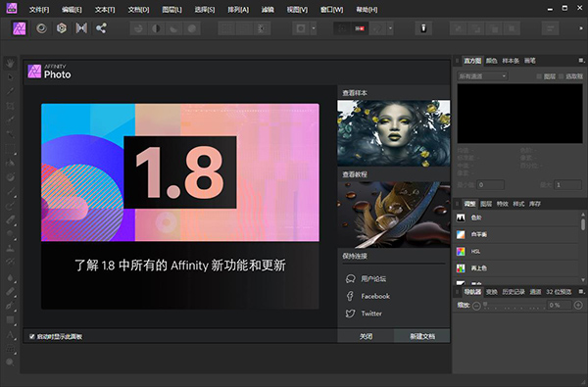Switch to the 32 位预览 tab
This screenshot has height=387, width=588.
point(559,292)
